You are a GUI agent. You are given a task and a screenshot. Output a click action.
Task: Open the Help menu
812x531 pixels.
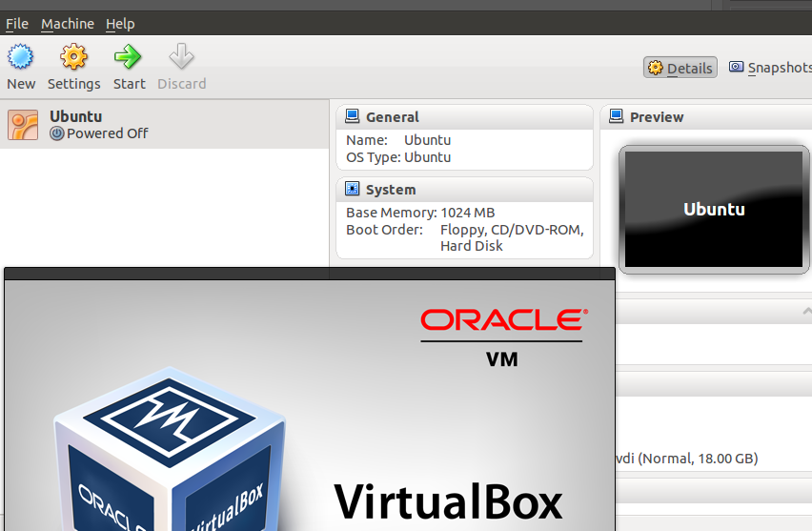120,24
